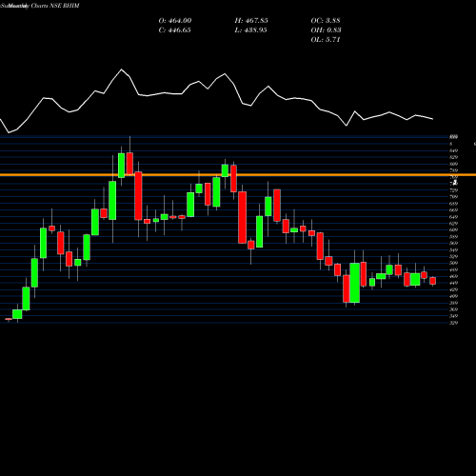
Task: Click the 849 price axis label
Action: point(454,150)
